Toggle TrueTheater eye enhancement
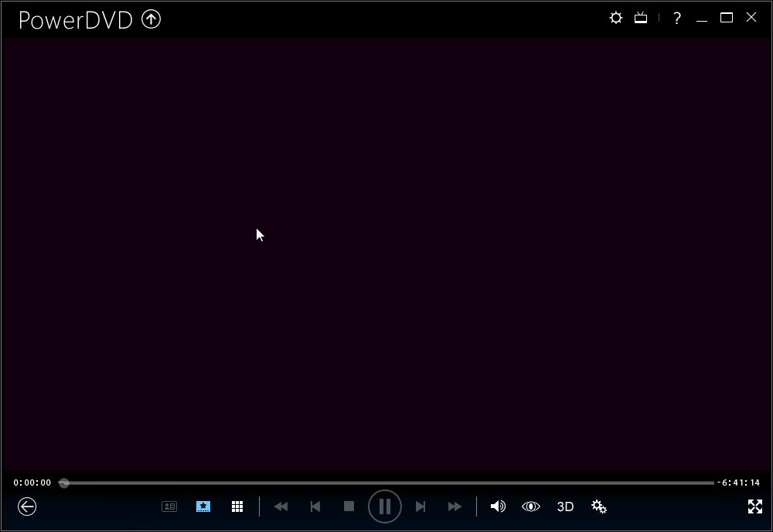This screenshot has width=773, height=532. click(x=531, y=506)
